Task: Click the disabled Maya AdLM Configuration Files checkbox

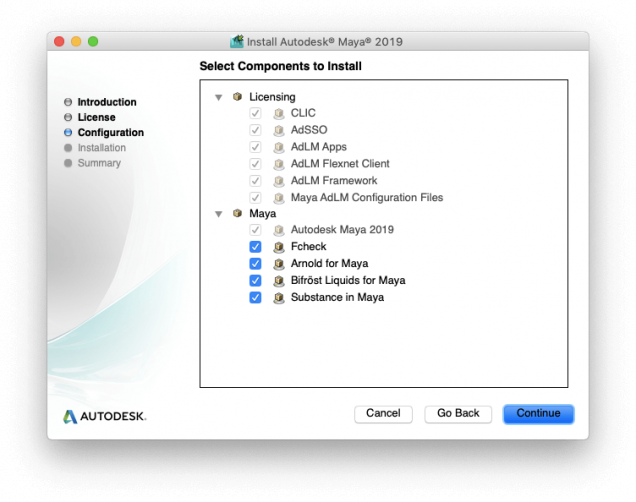Action: 255,197
